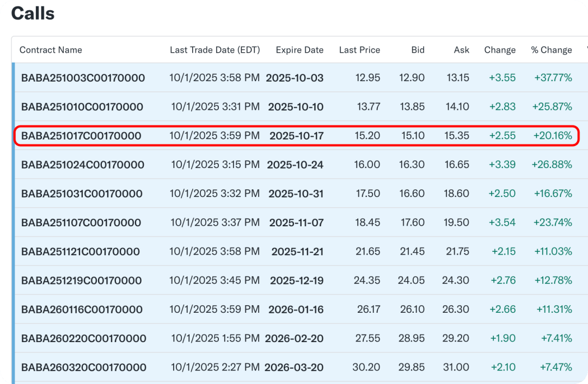This screenshot has height=384, width=588.
Task: Click trade time 10/1/2025 1:55 PM
Action: 215,338
